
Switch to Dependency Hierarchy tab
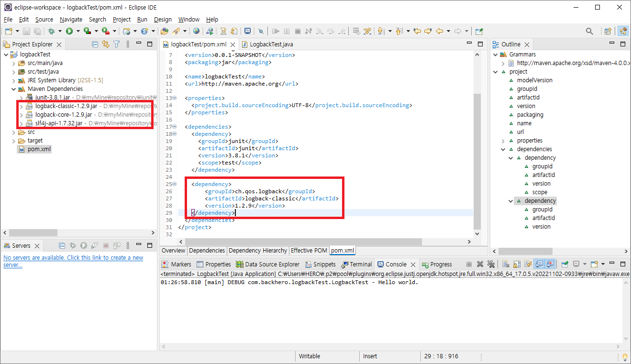click(258, 251)
